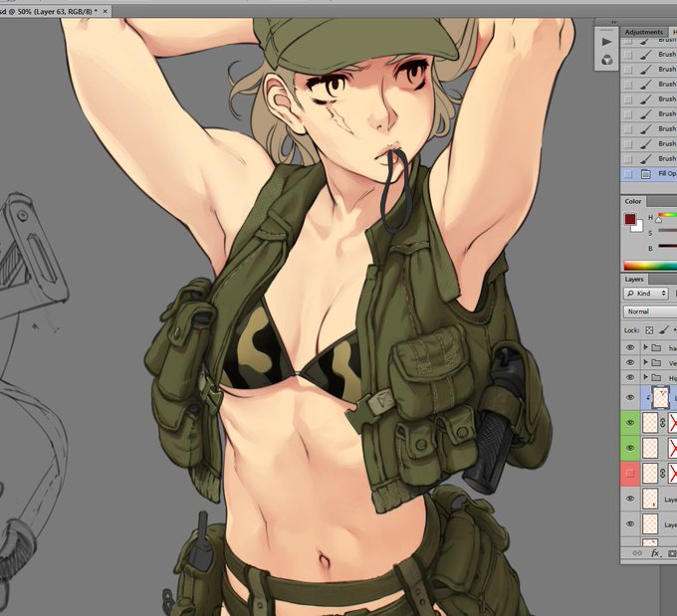Click the white background color swatch
This screenshot has height=616, width=677.
(638, 228)
